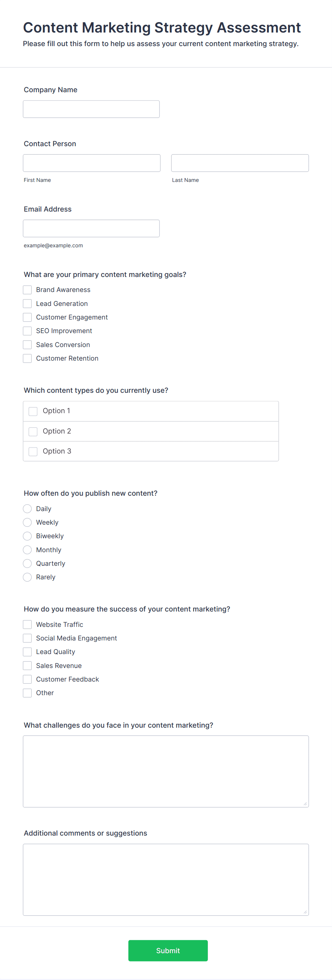Check the Brand Awareness checkbox
This screenshot has width=332, height=980.
(x=27, y=290)
